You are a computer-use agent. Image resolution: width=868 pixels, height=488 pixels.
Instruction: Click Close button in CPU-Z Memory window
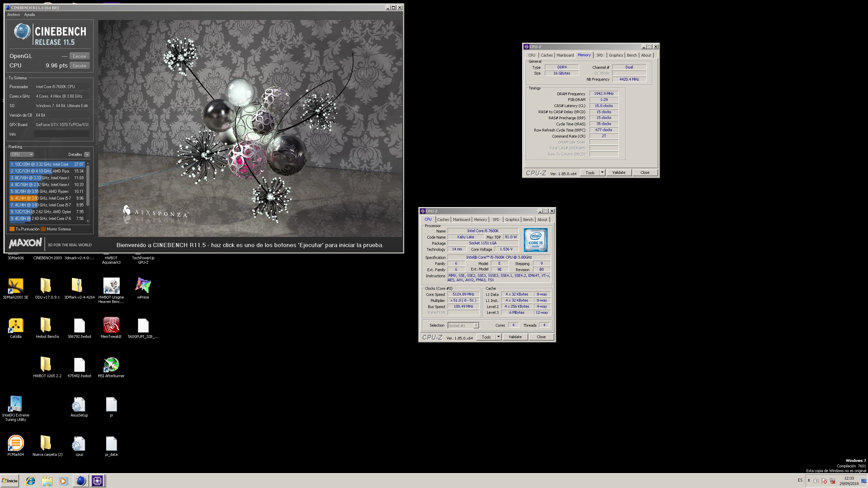(645, 172)
